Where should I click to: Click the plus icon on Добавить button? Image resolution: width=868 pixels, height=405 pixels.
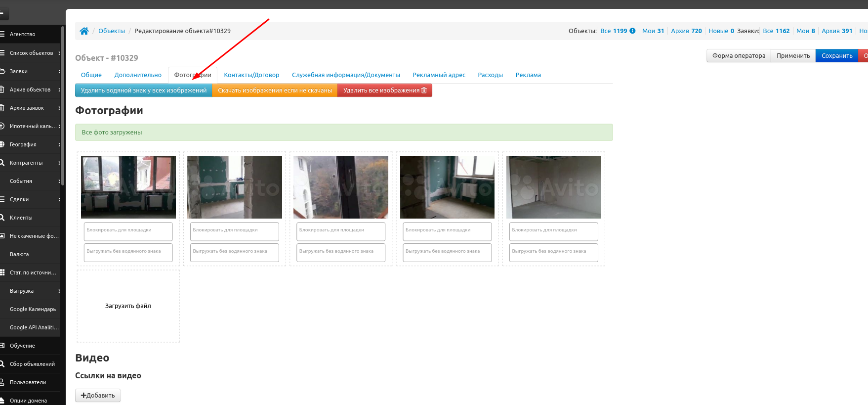tap(83, 395)
